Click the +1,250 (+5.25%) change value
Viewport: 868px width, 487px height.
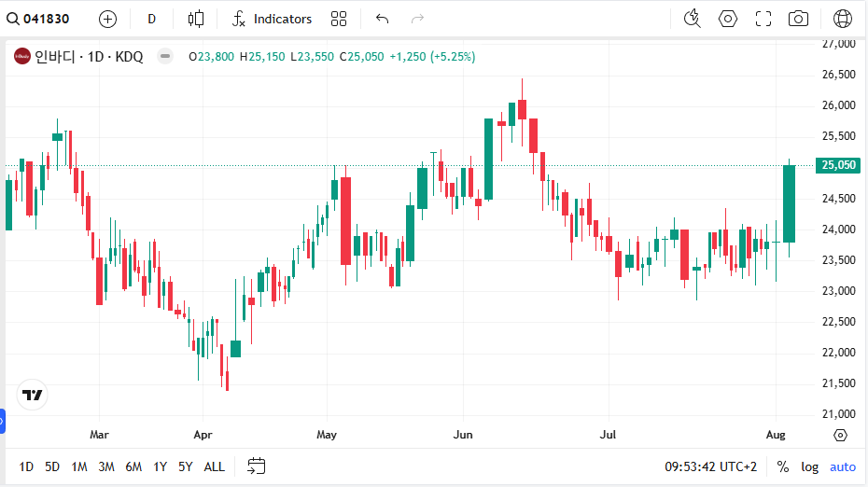coord(432,57)
